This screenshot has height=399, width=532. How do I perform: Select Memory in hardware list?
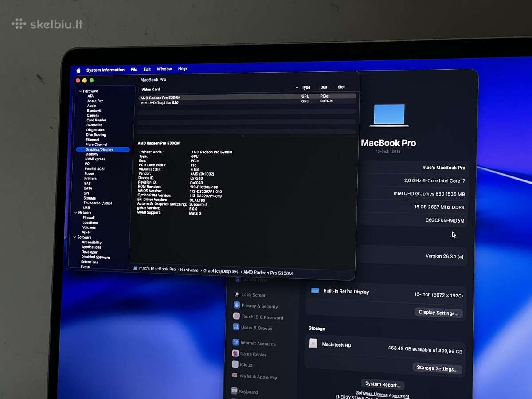91,154
